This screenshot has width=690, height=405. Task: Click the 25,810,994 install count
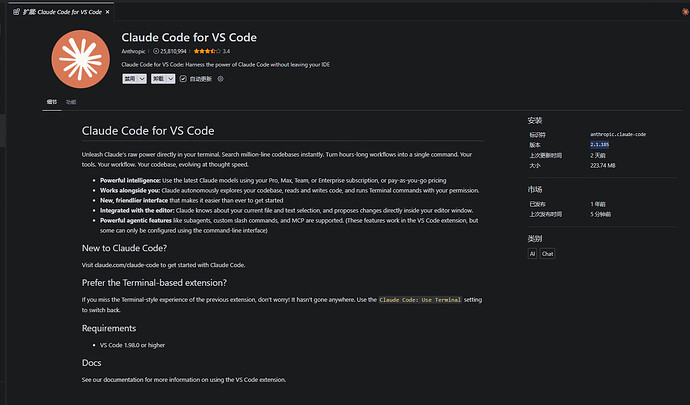click(x=173, y=51)
